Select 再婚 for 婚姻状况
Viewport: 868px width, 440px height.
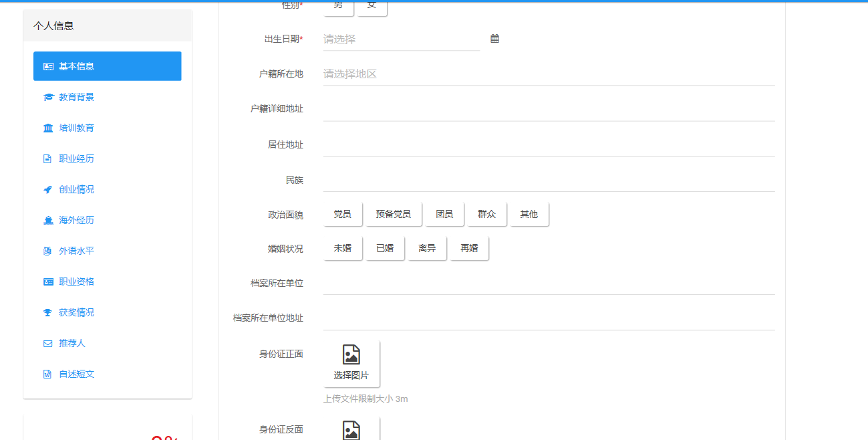pos(469,248)
